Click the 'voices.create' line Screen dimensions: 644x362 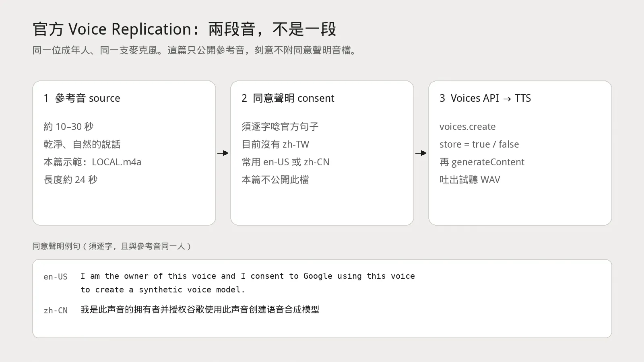467,127
